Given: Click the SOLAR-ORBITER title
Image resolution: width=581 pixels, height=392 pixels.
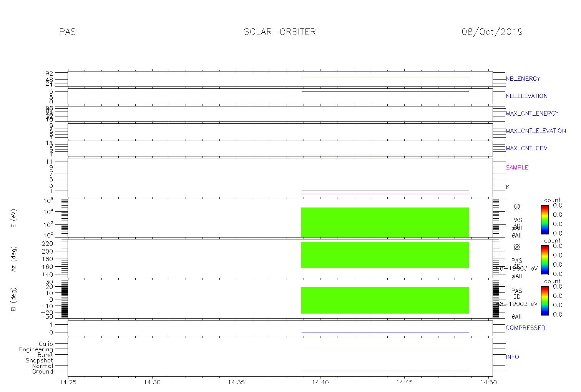Looking at the screenshot, I should point(280,32).
